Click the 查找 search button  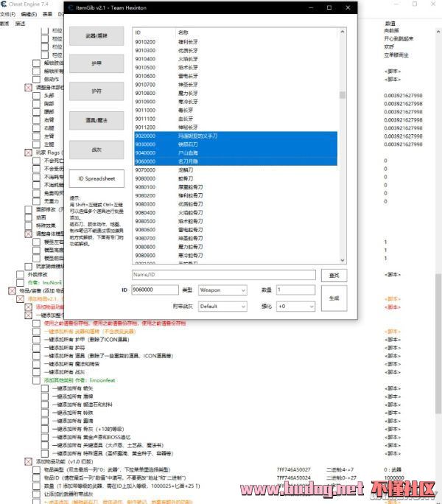334,276
